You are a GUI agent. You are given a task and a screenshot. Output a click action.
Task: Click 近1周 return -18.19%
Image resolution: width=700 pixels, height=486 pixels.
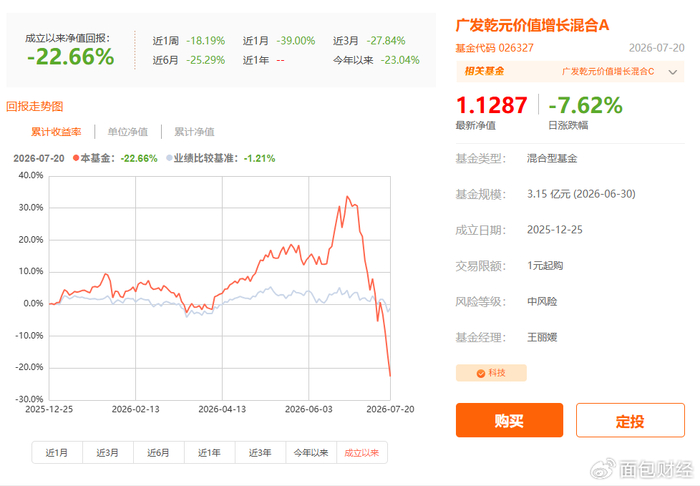click(x=205, y=41)
